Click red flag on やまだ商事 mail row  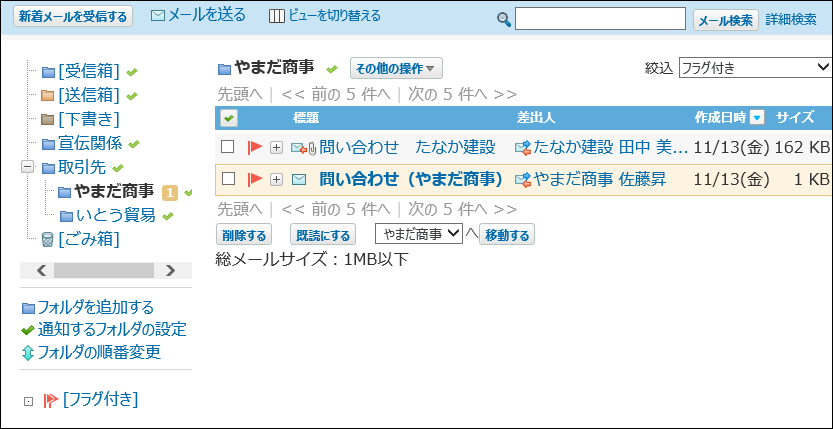[x=255, y=179]
